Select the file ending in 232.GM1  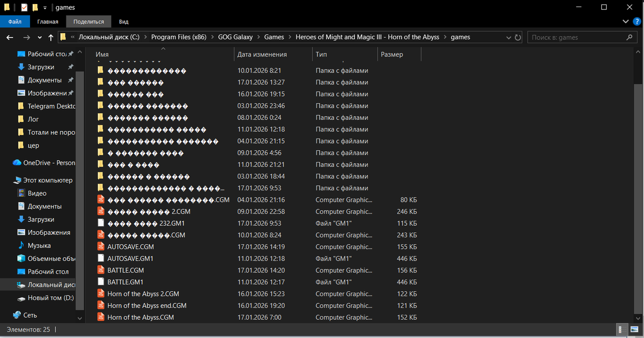(146, 223)
